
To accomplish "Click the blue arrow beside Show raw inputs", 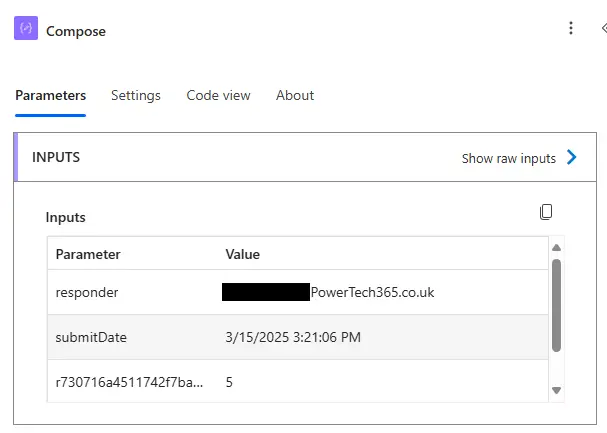I will [x=572, y=157].
